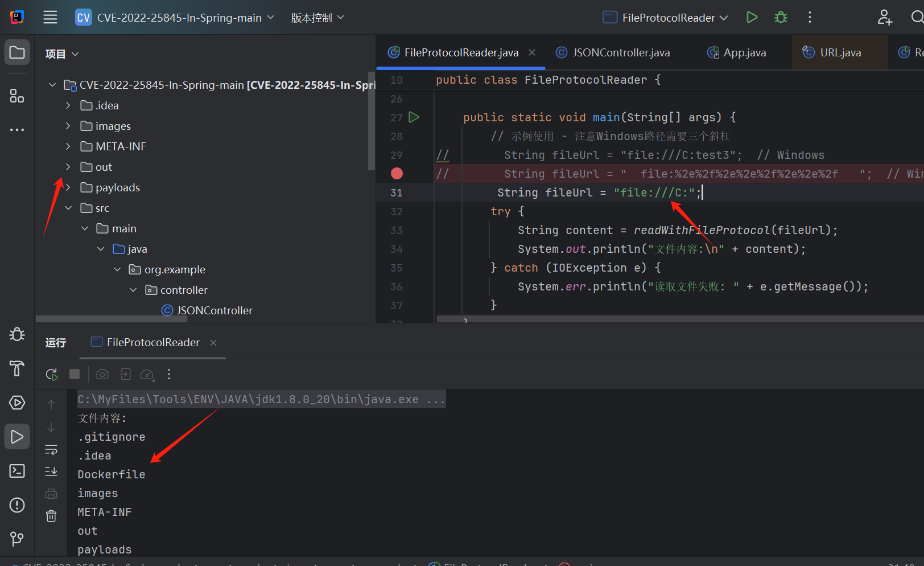Open the Problems tool window icon
The width and height of the screenshot is (924, 566).
[17, 505]
